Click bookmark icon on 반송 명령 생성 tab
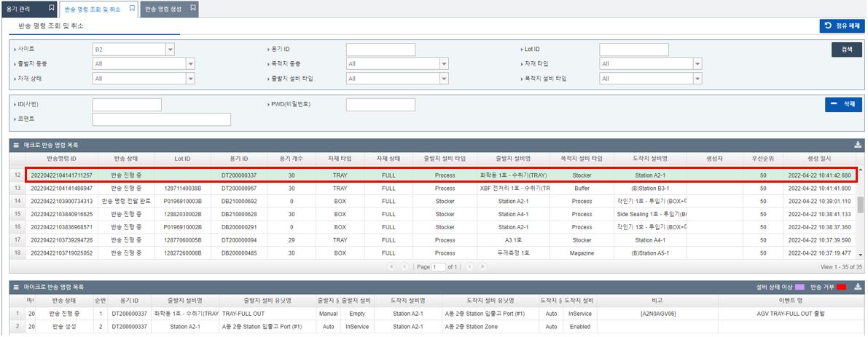This screenshot has height=337, width=868. coord(192,8)
